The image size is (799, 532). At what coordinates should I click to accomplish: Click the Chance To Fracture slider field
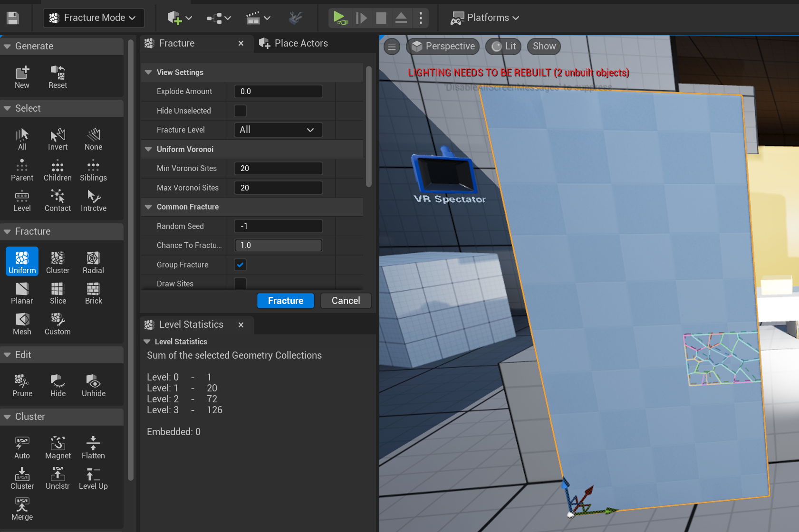pos(278,245)
